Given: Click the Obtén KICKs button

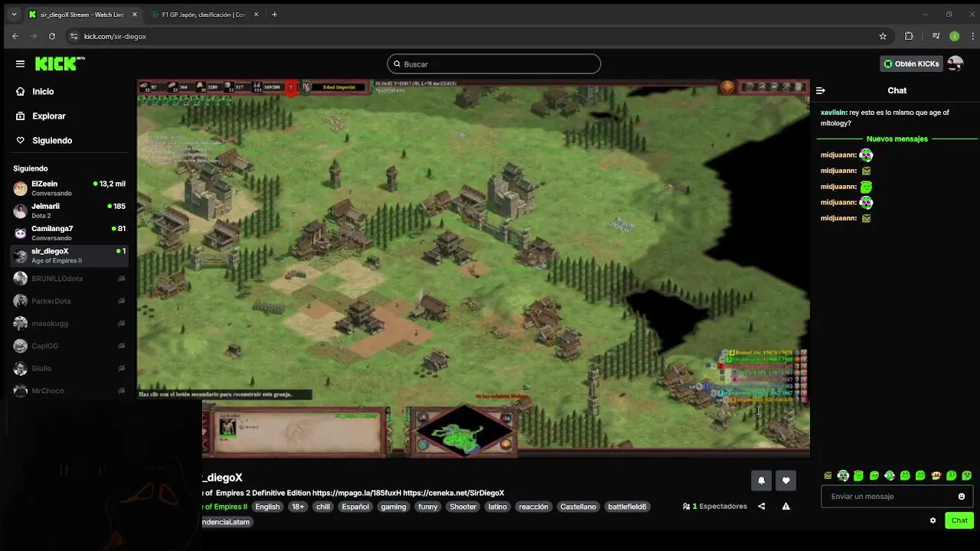Looking at the screenshot, I should (911, 64).
